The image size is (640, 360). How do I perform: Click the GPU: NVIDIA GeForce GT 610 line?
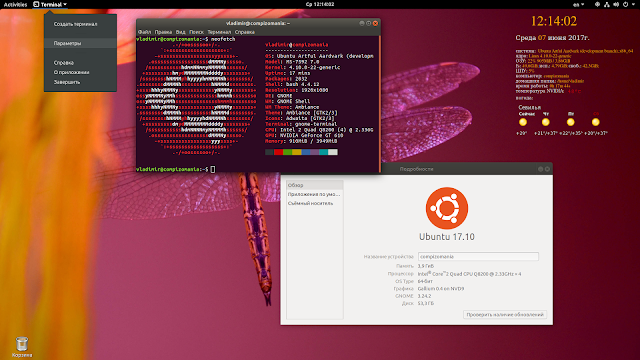click(304, 135)
